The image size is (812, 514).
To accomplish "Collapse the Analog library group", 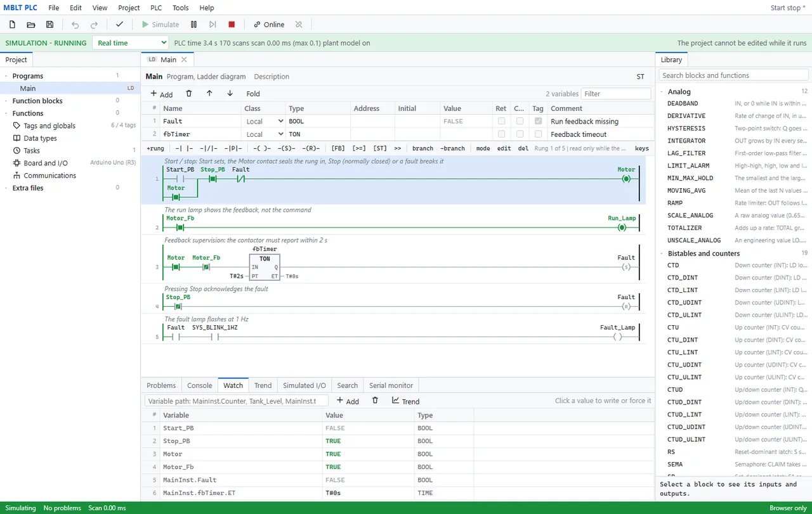I will 662,92.
